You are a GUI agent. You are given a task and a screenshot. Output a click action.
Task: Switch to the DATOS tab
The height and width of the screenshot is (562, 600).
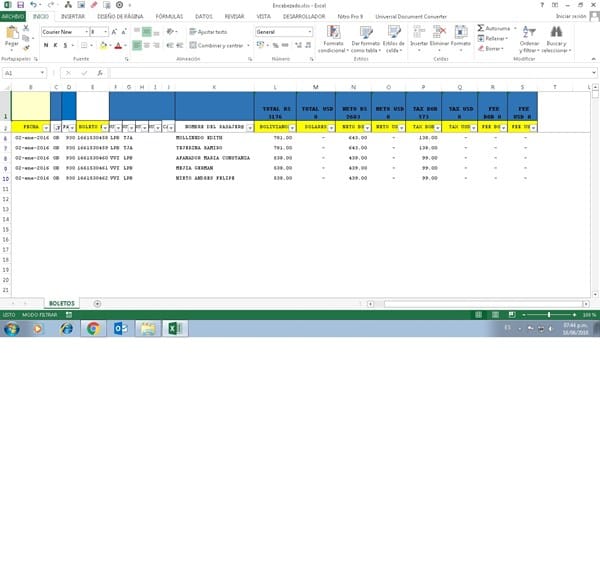point(204,16)
